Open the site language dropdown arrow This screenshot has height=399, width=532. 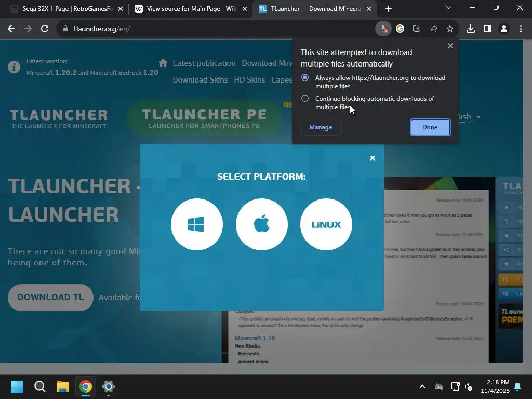[478, 117]
